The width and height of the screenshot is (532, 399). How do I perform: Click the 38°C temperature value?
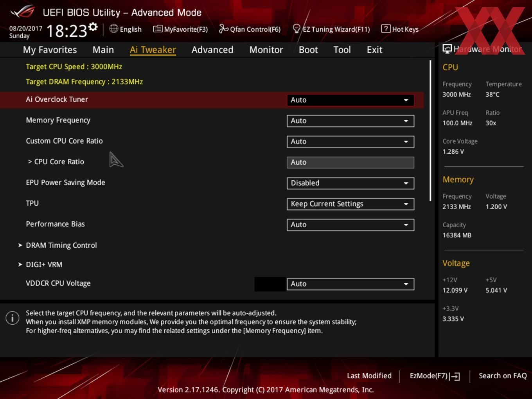492,94
